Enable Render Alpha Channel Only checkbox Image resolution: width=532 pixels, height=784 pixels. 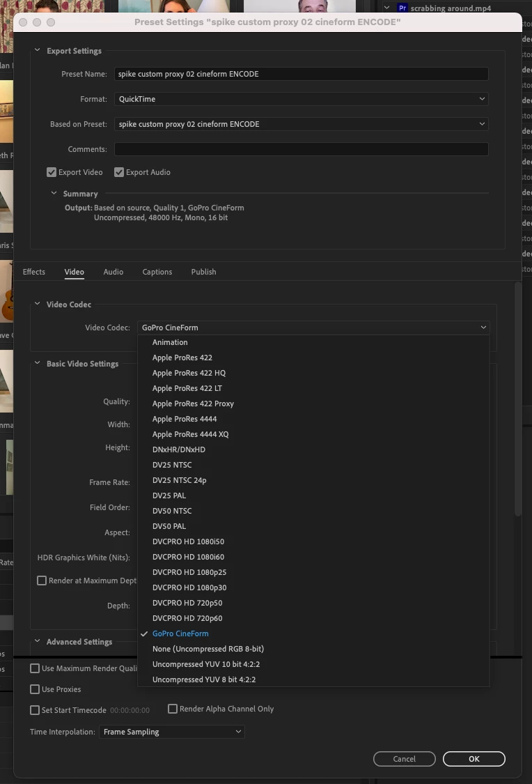[x=173, y=709]
